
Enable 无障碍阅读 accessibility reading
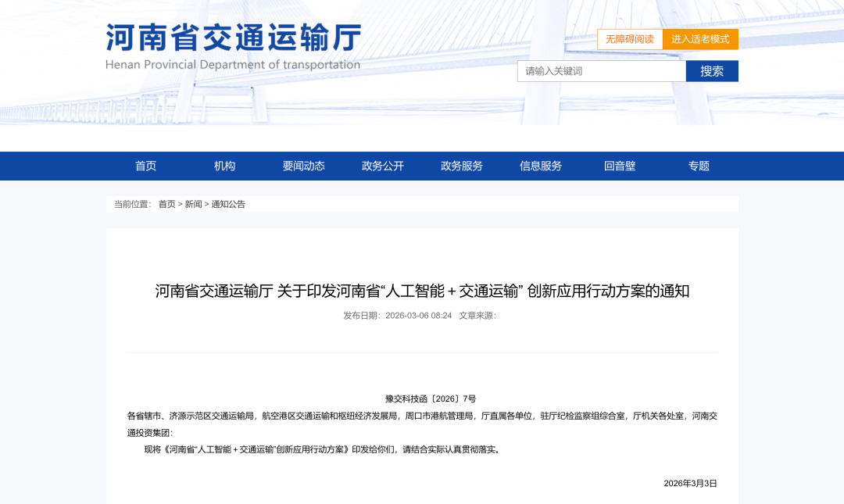point(629,39)
